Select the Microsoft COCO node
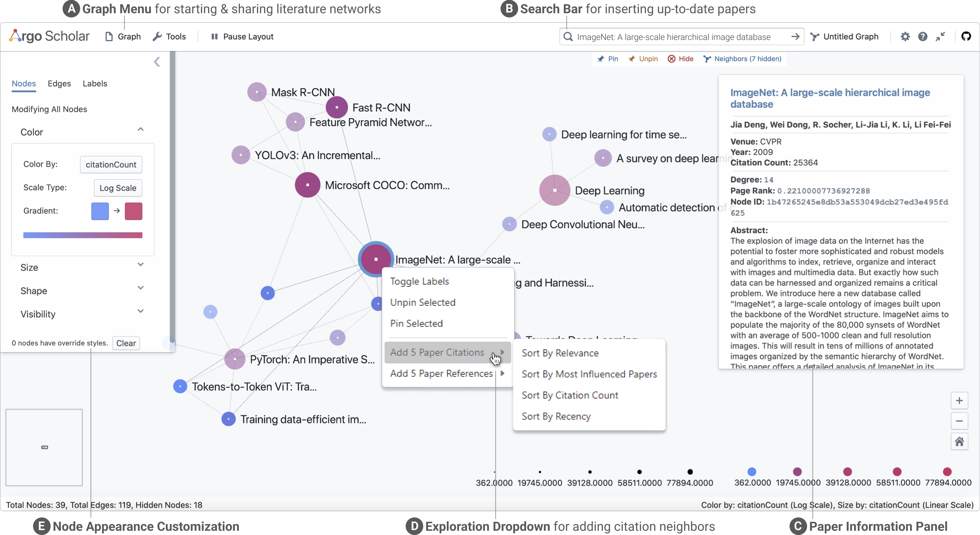 coord(307,185)
